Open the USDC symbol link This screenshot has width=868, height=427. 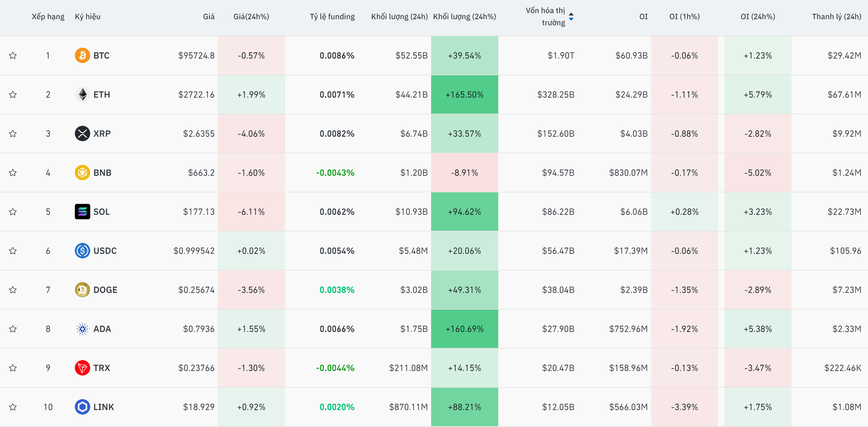pos(105,251)
